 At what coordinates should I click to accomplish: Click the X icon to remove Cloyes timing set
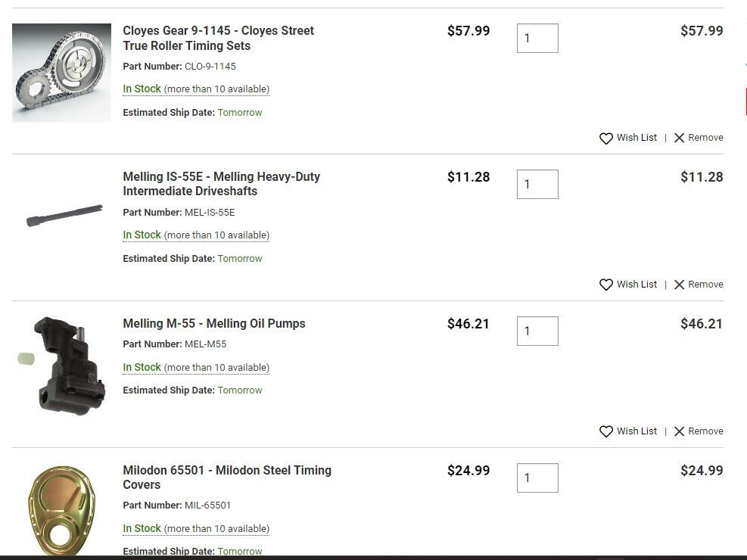point(679,138)
